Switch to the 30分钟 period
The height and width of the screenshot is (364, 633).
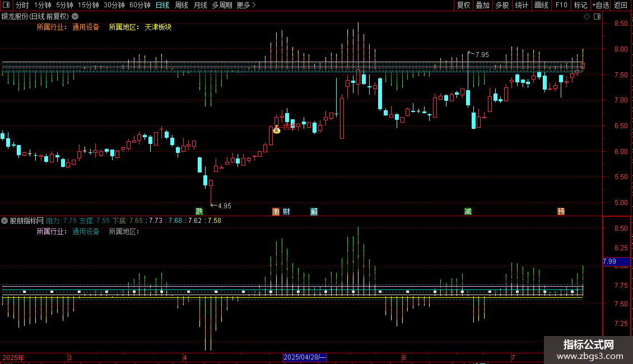114,5
